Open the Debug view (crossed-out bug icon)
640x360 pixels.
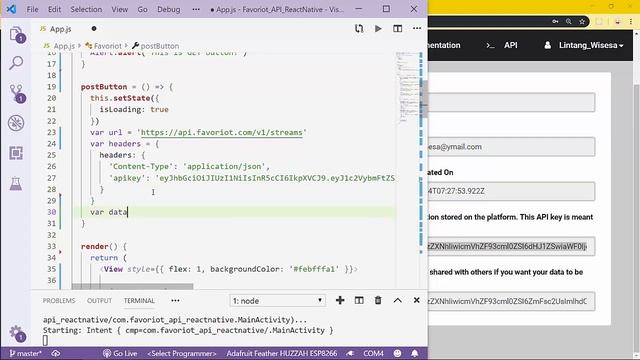(x=16, y=123)
